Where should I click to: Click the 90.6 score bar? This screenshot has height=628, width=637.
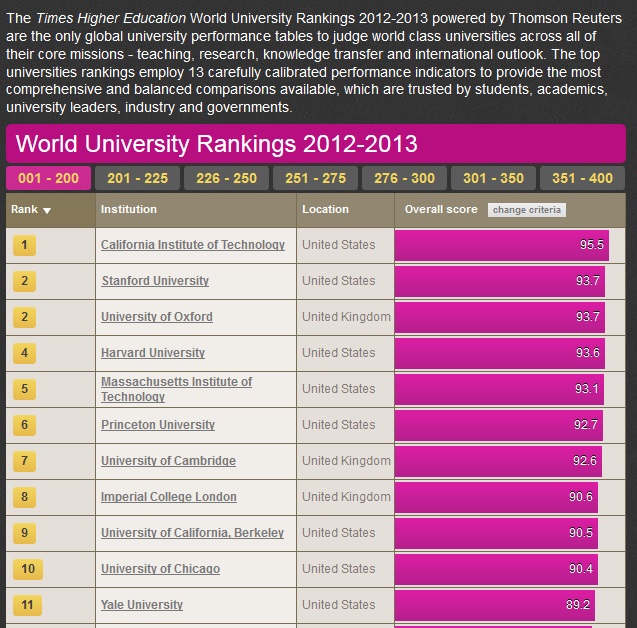pos(496,497)
